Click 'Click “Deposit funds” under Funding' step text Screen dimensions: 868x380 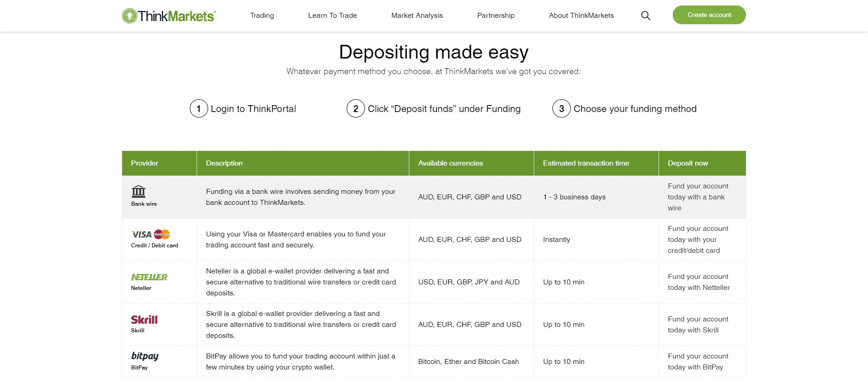coord(444,109)
